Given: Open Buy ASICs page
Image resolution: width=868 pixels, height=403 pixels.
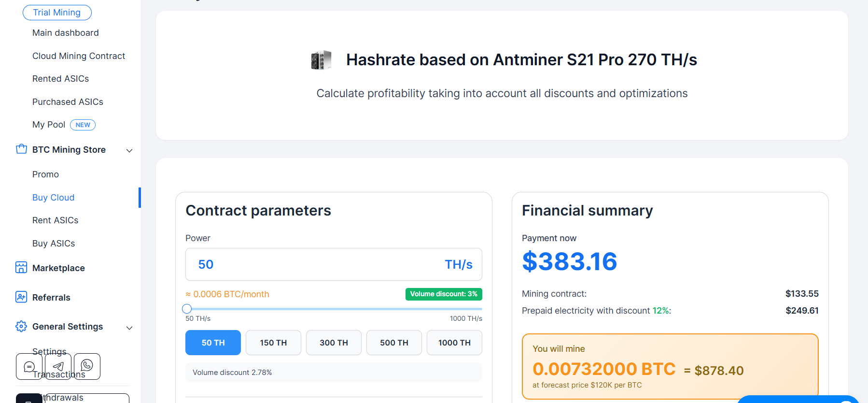Looking at the screenshot, I should pyautogui.click(x=54, y=244).
